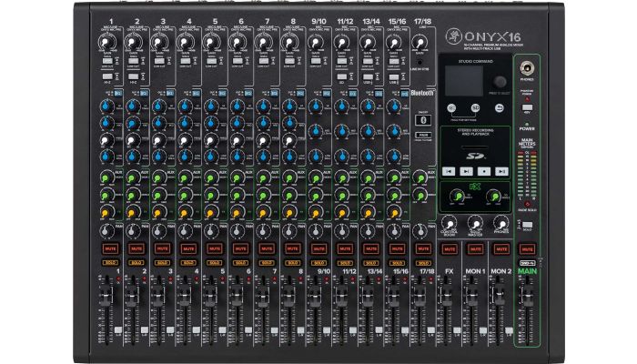Click the headphone jack under ONYX16 logo

click(x=527, y=67)
